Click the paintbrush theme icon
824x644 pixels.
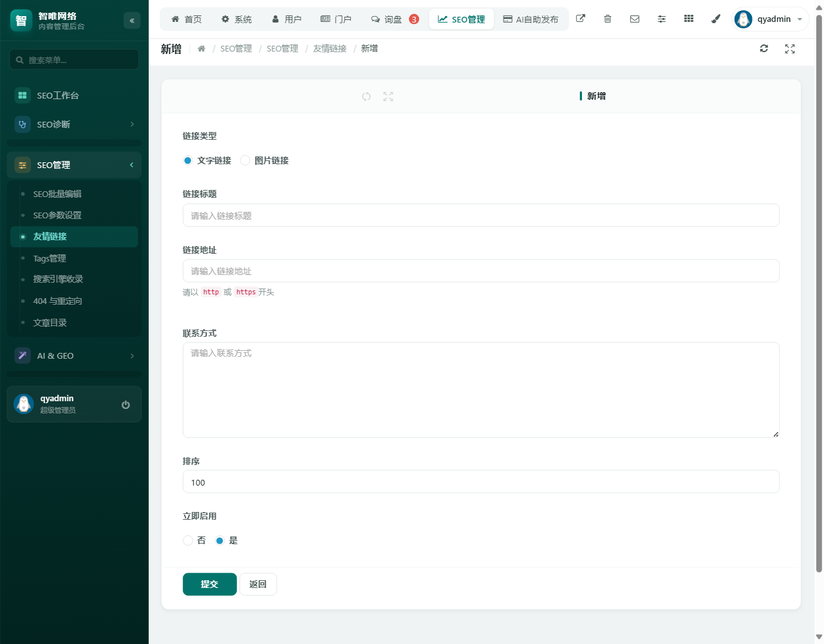(716, 19)
